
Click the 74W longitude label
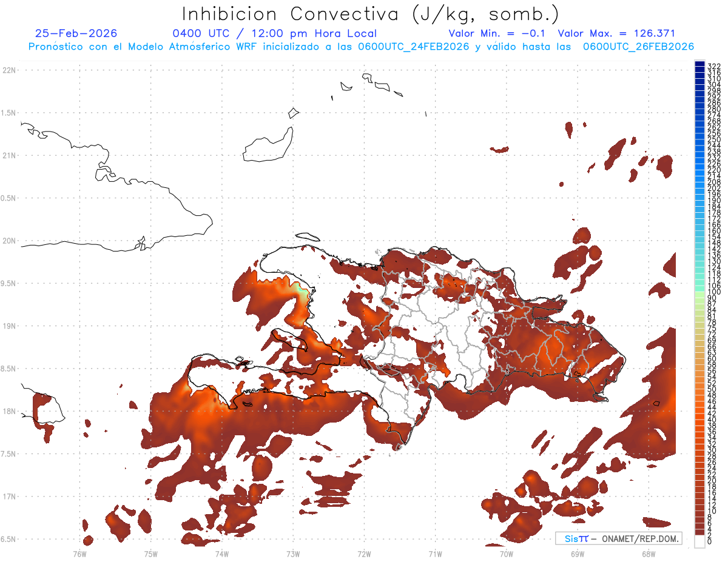(221, 554)
